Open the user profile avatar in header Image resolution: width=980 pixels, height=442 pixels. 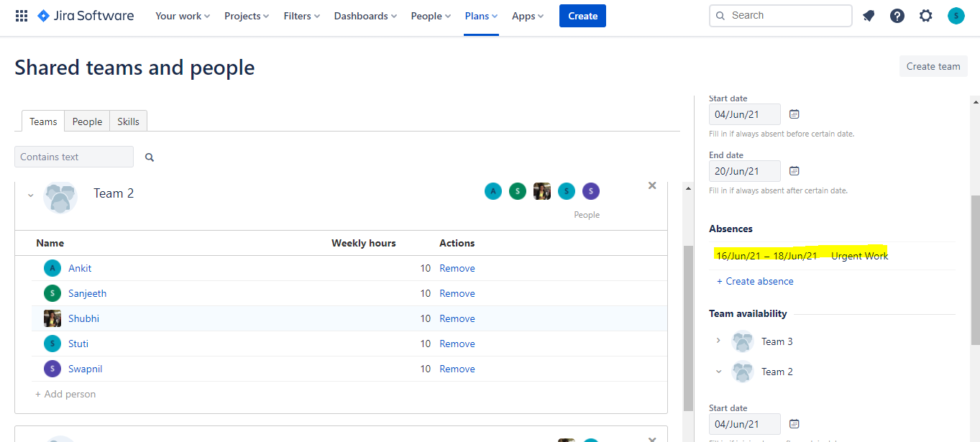pyautogui.click(x=956, y=16)
